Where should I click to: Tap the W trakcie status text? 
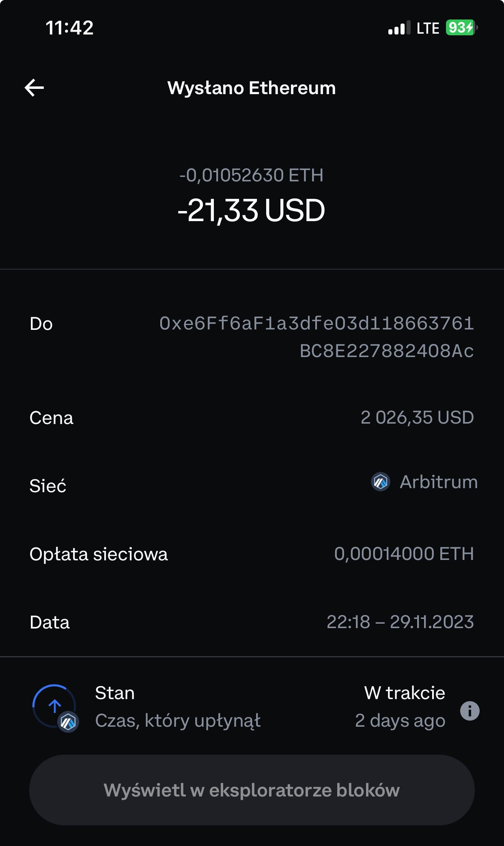405,693
